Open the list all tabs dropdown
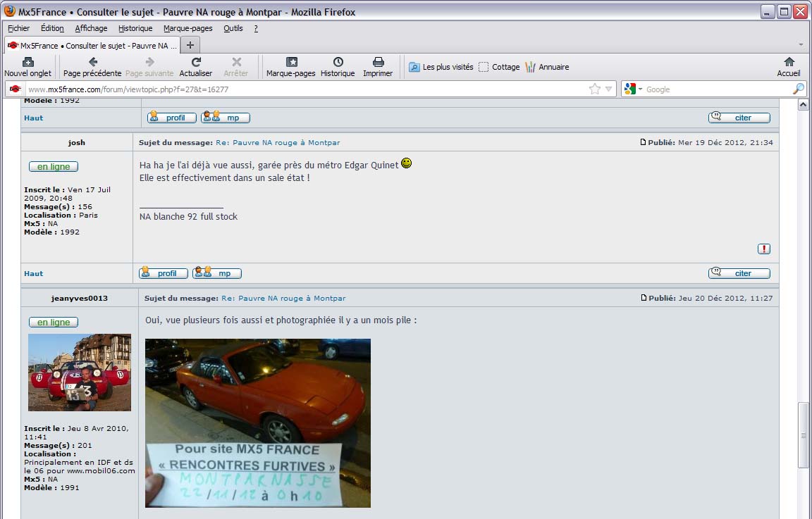This screenshot has height=519, width=812. (x=801, y=45)
